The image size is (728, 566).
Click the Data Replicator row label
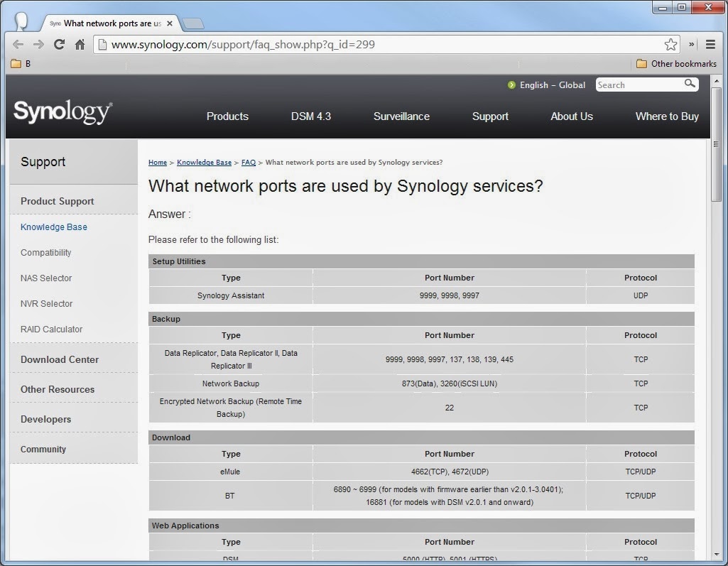[x=231, y=359]
